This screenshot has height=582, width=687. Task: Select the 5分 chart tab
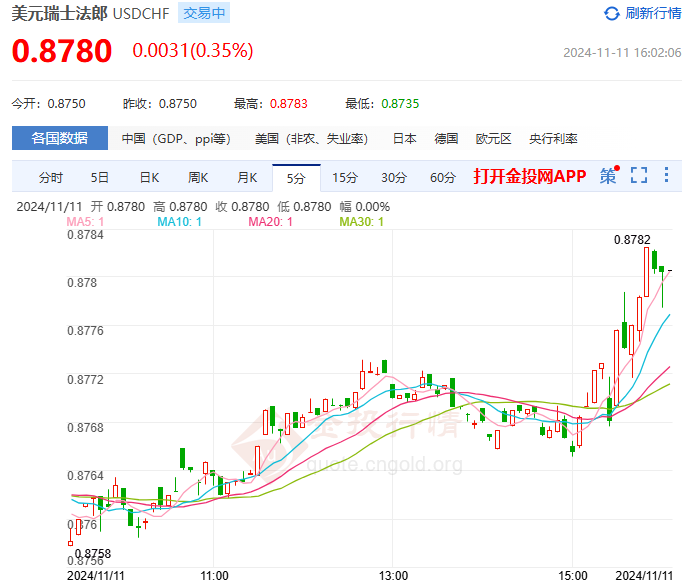point(296,178)
